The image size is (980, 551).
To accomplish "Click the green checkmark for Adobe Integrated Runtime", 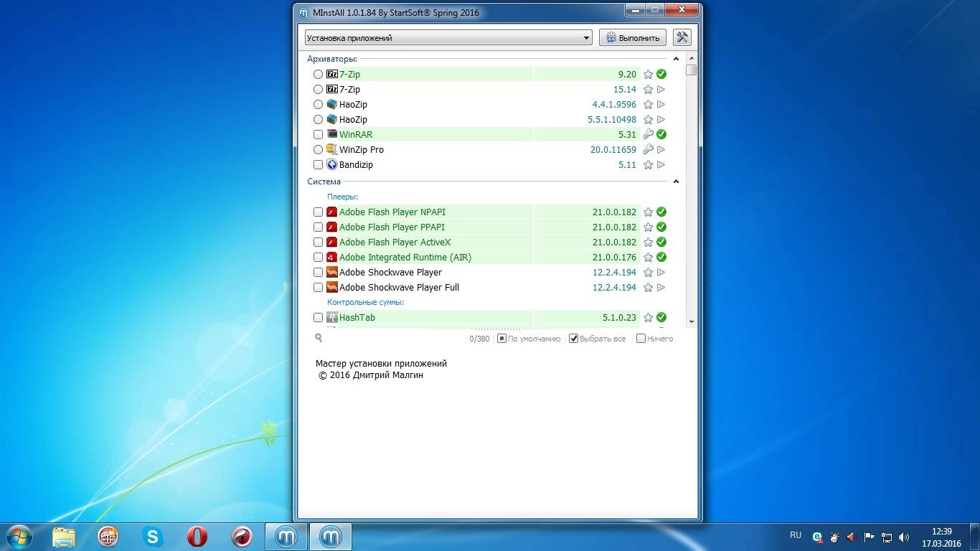I will (661, 257).
